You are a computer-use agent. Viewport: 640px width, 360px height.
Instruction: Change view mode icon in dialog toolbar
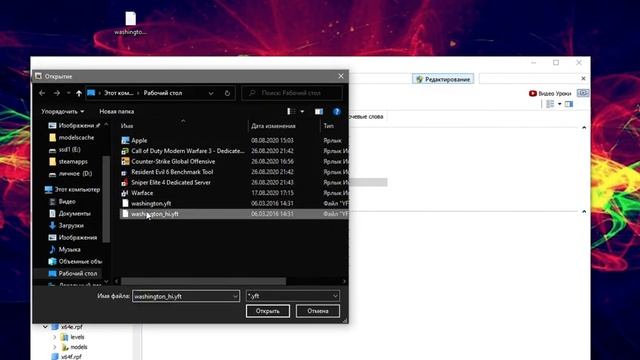click(x=291, y=111)
